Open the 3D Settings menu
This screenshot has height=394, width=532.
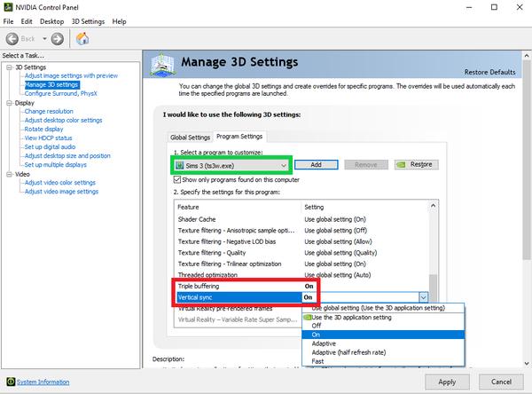click(x=88, y=20)
